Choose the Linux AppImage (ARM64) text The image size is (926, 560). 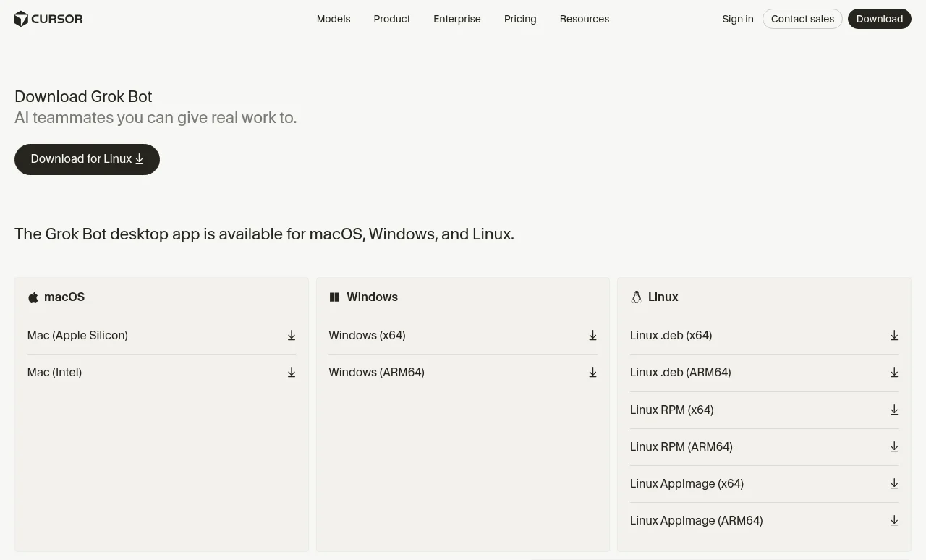[696, 521]
